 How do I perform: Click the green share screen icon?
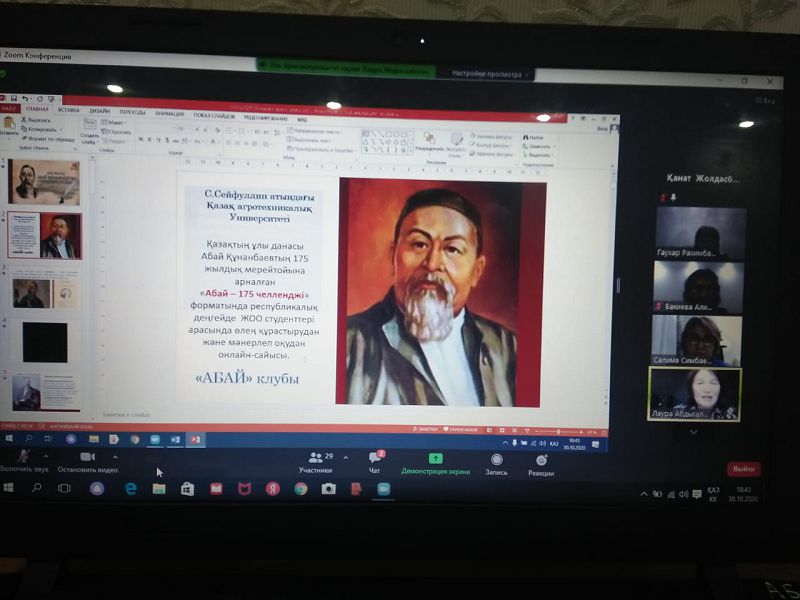tap(435, 458)
